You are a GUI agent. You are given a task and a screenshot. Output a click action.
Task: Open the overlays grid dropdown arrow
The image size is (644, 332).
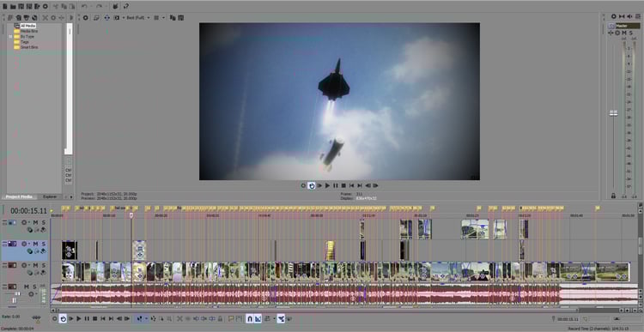point(163,18)
